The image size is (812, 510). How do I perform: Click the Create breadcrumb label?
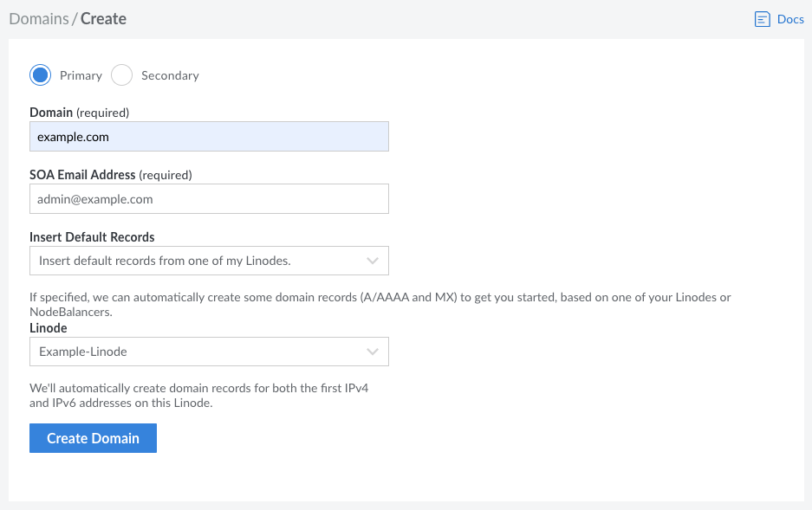[103, 18]
